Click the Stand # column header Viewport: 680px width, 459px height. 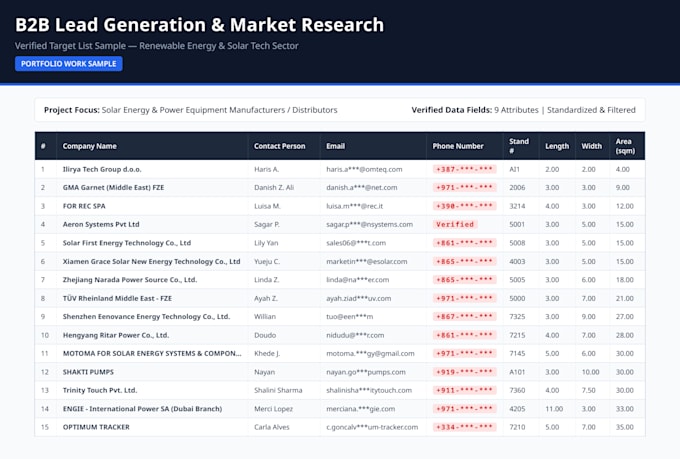point(519,146)
